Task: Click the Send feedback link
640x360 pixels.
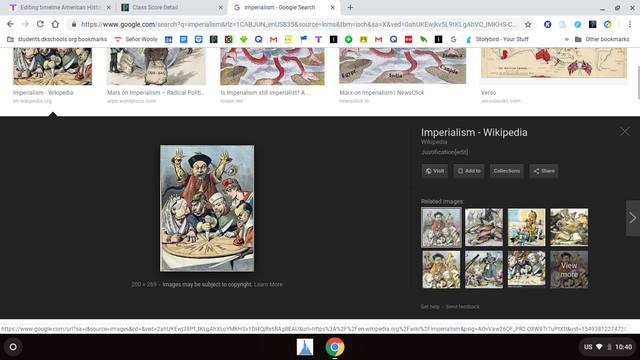Action: (462, 307)
